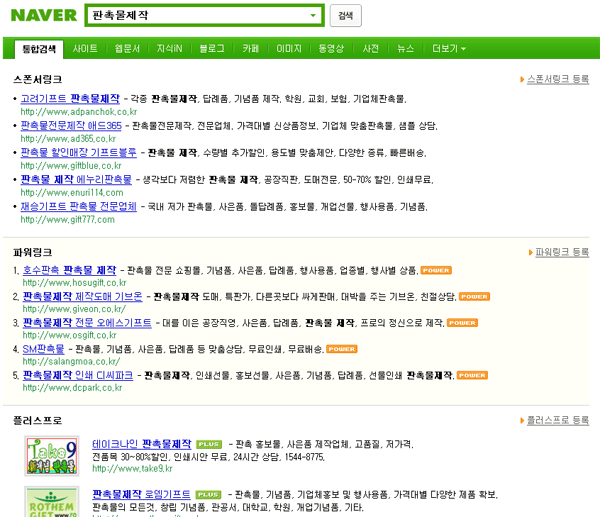Image resolution: width=600 pixels, height=517 pixels.
Task: Click the www.gift777.com URL
Action: (67, 220)
